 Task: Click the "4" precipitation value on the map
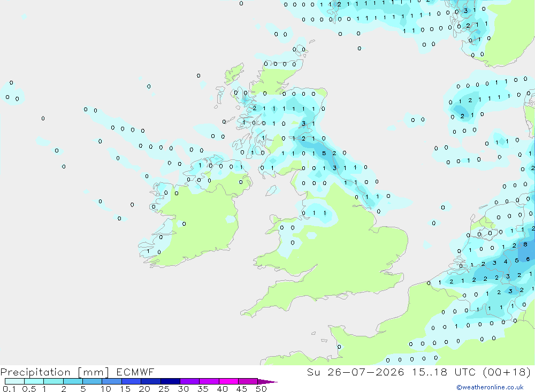[x=506, y=262]
